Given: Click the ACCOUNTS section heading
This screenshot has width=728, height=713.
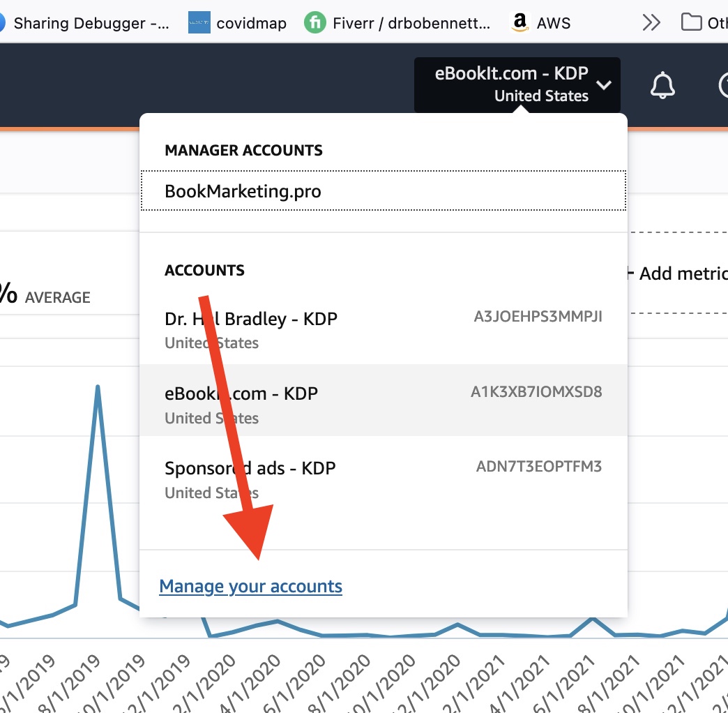Looking at the screenshot, I should [205, 270].
